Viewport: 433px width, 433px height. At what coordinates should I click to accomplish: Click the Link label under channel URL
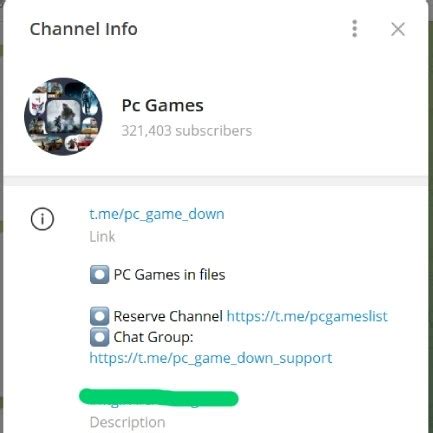102,237
